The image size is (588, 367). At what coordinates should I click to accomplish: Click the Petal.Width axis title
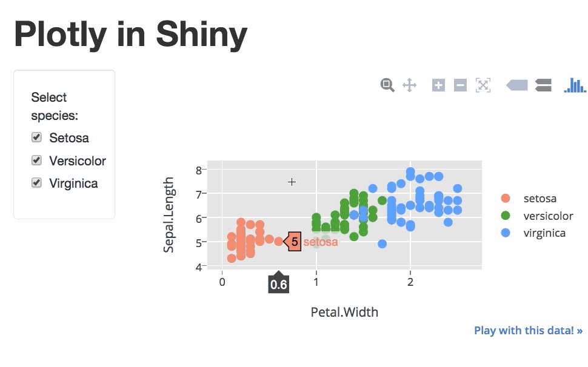click(x=344, y=312)
